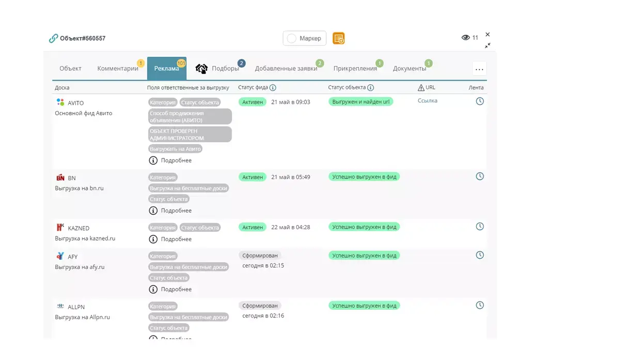This screenshot has width=644, height=350.
Task: Expand Подробнее under KAZNED fields
Action: point(170,239)
